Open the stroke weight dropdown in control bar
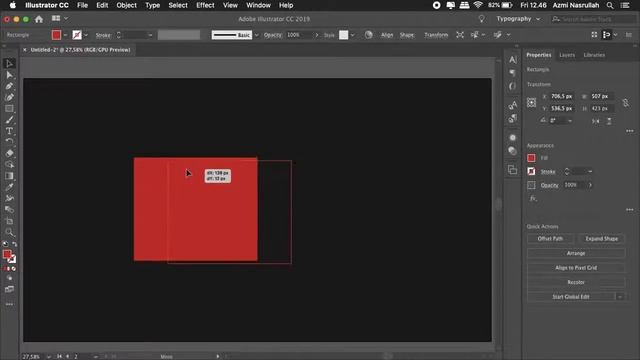 (150, 35)
